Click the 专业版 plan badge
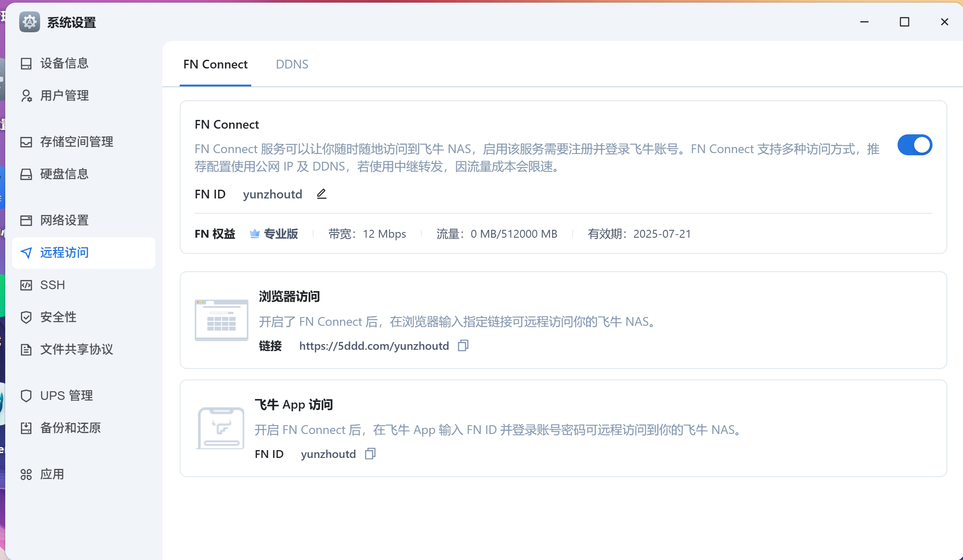 274,234
